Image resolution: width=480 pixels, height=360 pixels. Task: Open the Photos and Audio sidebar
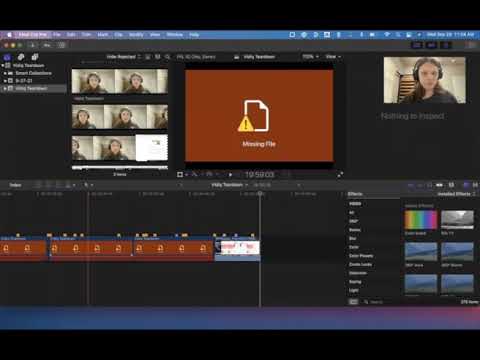21,57
